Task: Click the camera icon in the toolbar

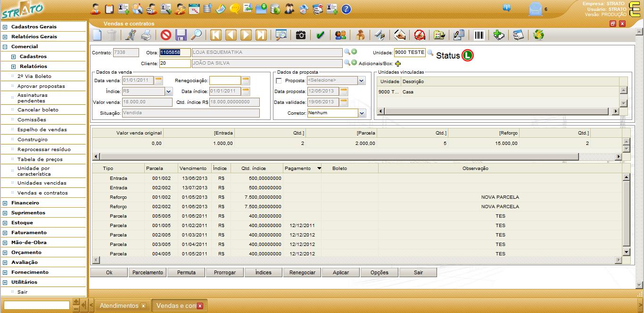Action: pyautogui.click(x=301, y=35)
